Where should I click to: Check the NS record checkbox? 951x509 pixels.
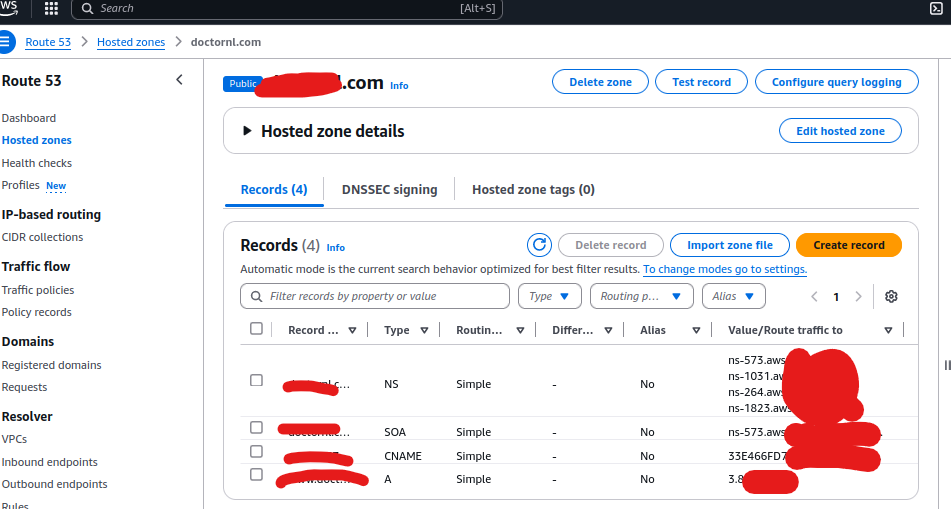coord(257,381)
